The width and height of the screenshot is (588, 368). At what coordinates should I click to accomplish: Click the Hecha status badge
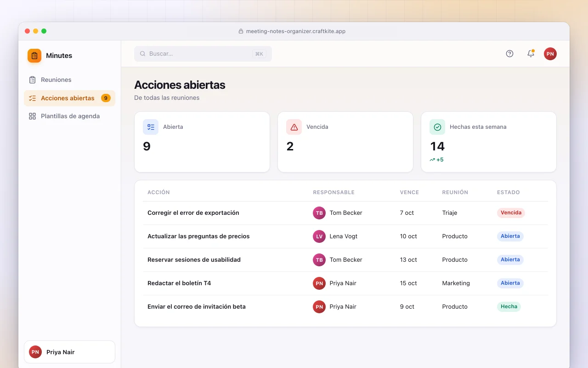[509, 307]
